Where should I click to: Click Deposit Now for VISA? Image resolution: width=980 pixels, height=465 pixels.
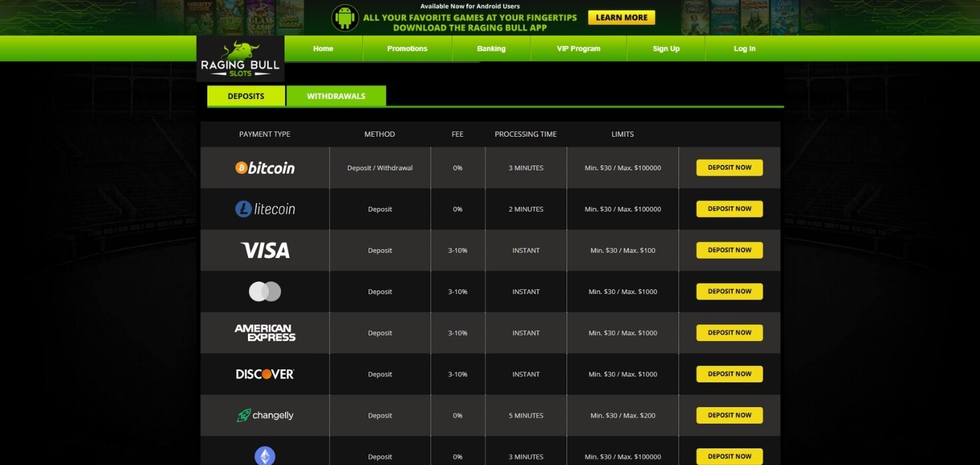[729, 250]
